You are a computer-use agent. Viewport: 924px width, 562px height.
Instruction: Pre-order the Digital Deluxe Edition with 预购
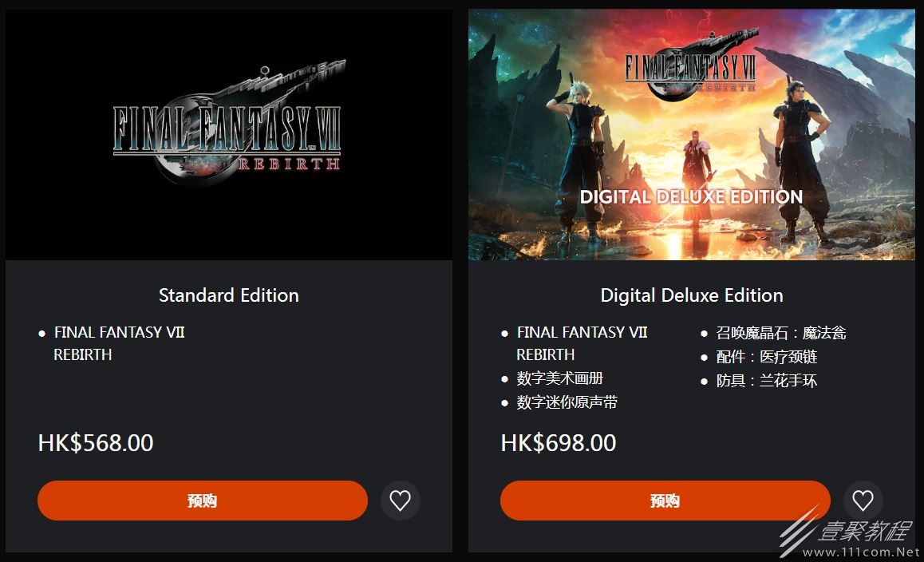(x=665, y=501)
